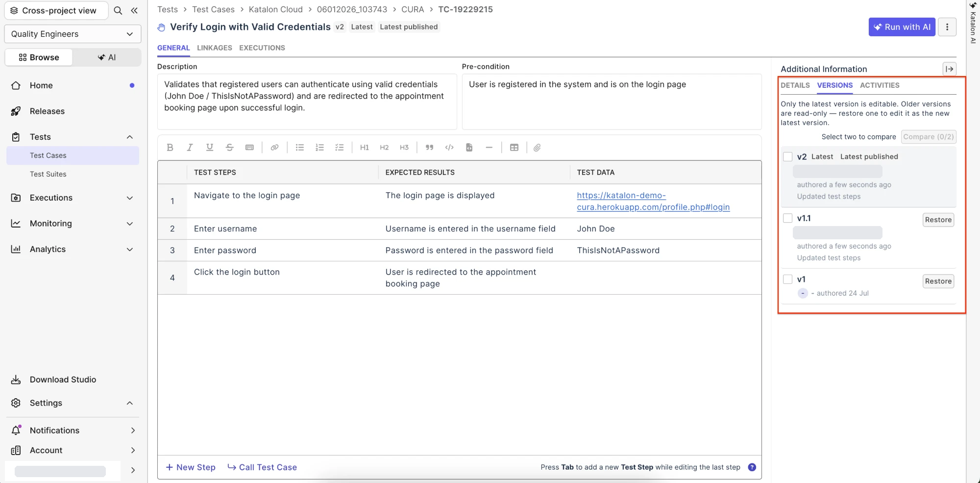
Task: Apply the H2 heading style
Action: [x=384, y=148]
